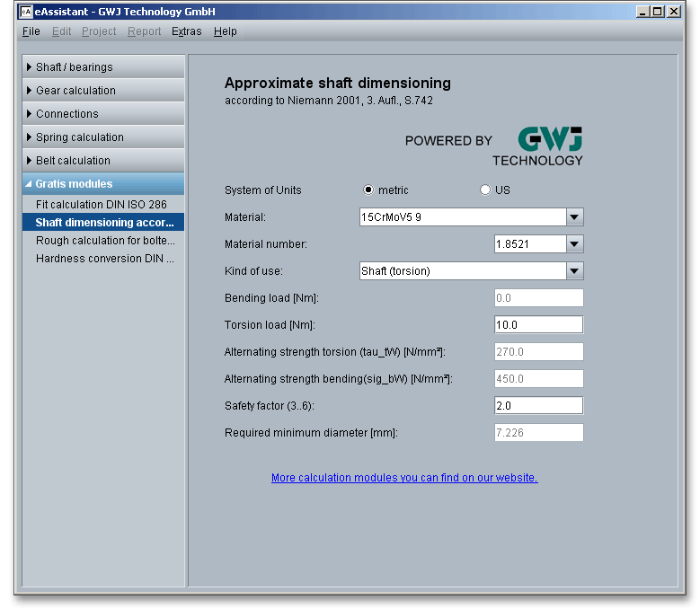The width and height of the screenshot is (700, 609).
Task: Select the metric units radio button
Action: [x=369, y=190]
